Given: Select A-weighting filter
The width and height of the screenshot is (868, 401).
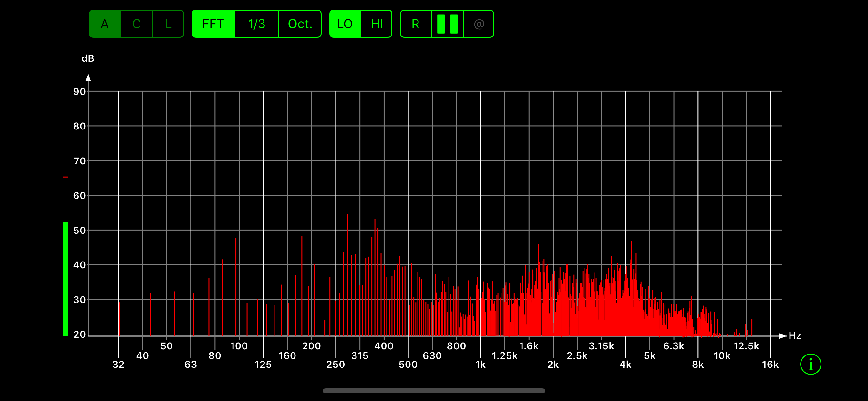Looking at the screenshot, I should tap(105, 24).
